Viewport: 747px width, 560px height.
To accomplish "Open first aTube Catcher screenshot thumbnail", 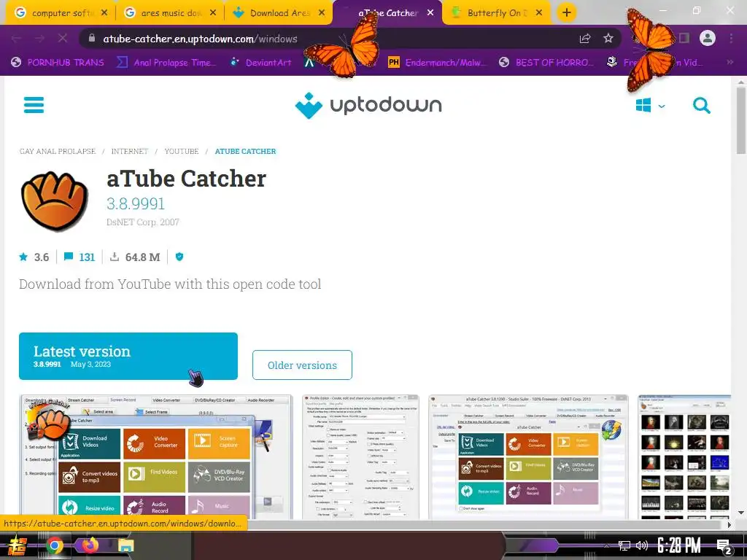I will (x=156, y=456).
